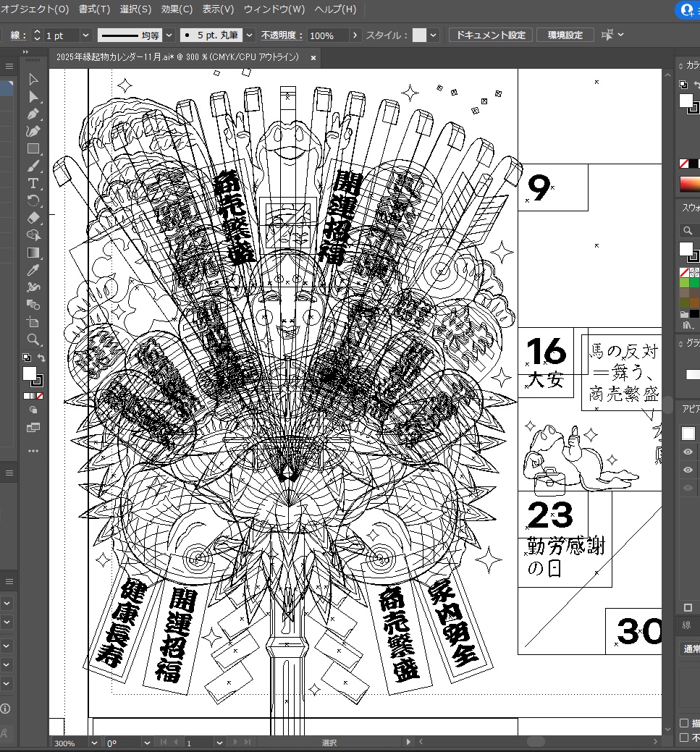This screenshot has width=700, height=752.
Task: Swap fill and stroke colors in toolbar
Action: (41, 358)
